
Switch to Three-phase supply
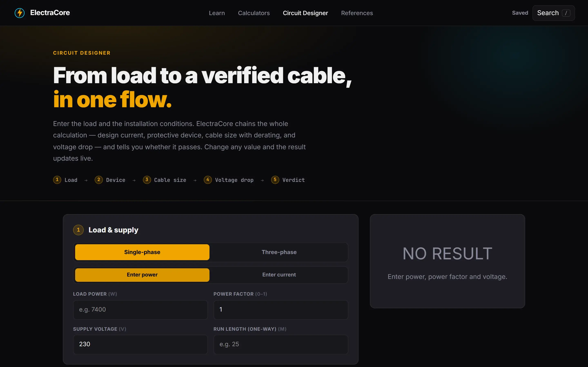pos(279,252)
